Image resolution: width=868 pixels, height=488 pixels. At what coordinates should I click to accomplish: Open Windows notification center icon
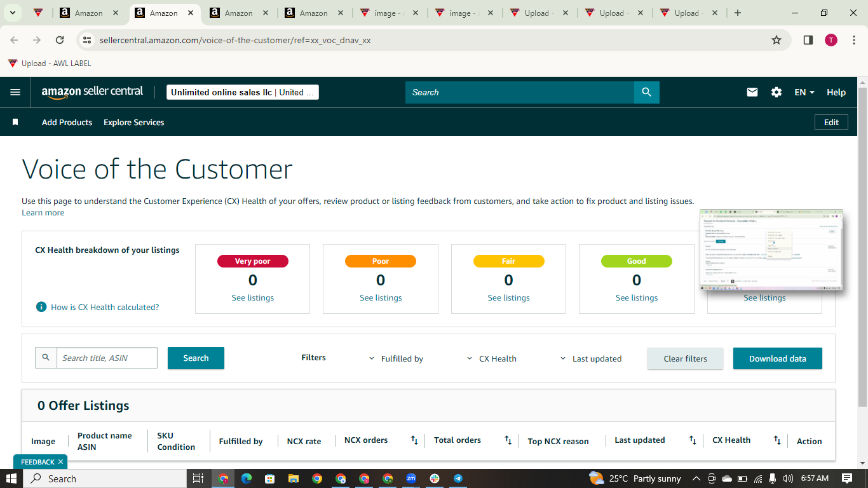point(847,478)
